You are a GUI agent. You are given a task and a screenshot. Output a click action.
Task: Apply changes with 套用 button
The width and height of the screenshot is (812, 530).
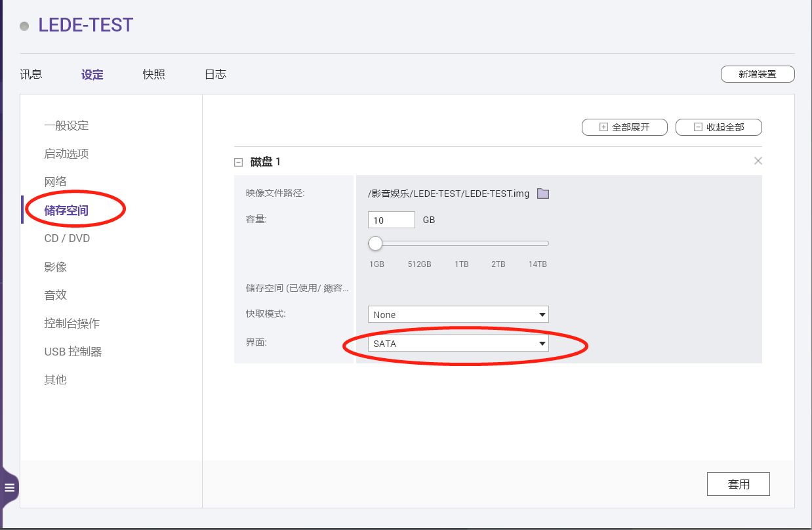coord(739,484)
